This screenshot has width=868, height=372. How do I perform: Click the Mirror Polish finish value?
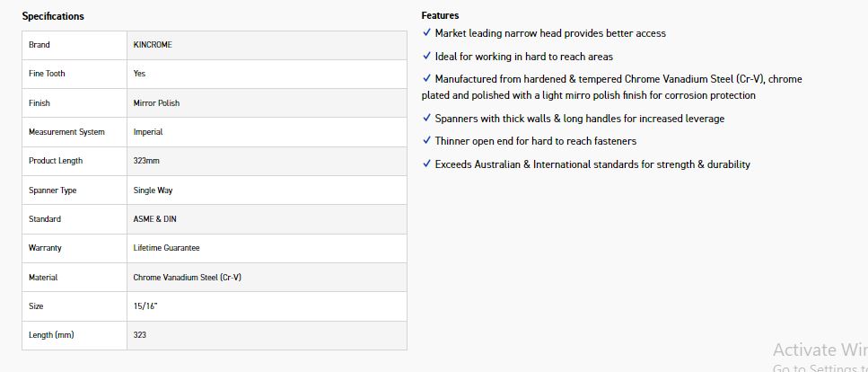tap(156, 103)
